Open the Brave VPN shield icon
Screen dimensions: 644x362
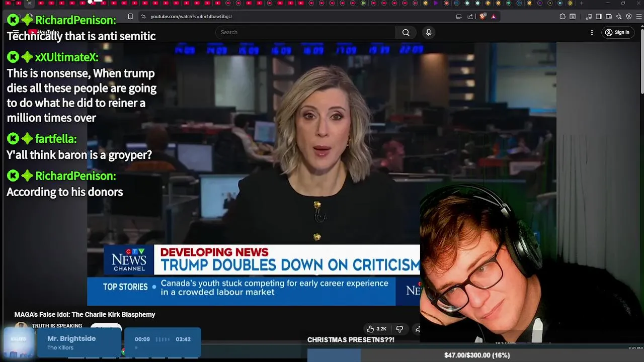[x=629, y=17]
